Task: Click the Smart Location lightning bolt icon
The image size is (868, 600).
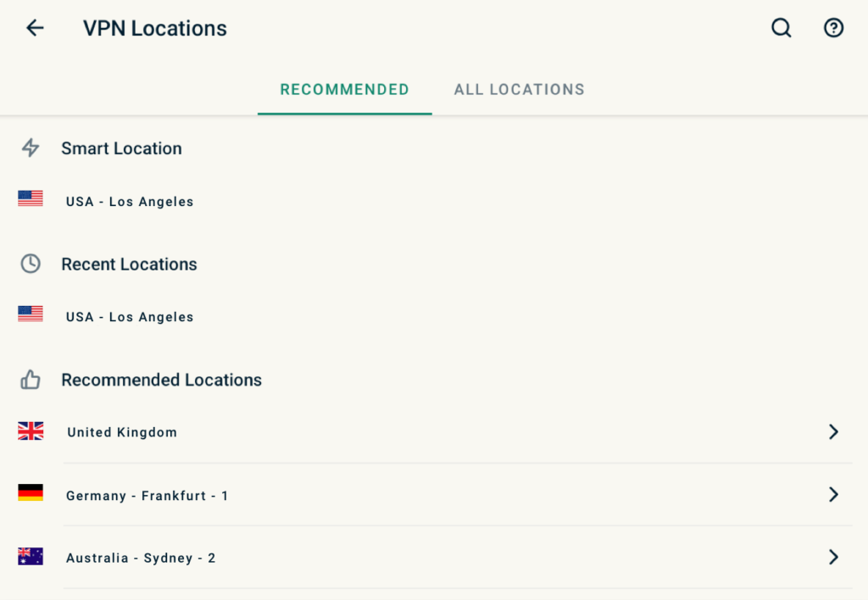Action: coord(31,148)
